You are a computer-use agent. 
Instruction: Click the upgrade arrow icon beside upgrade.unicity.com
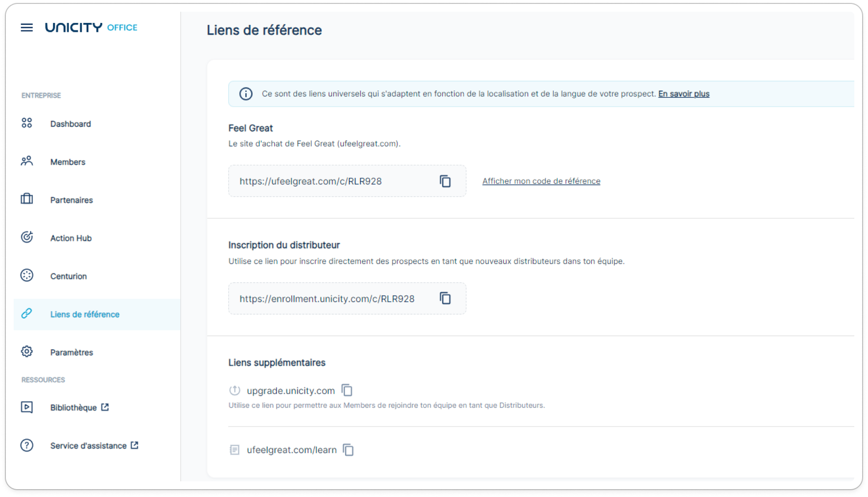(235, 390)
